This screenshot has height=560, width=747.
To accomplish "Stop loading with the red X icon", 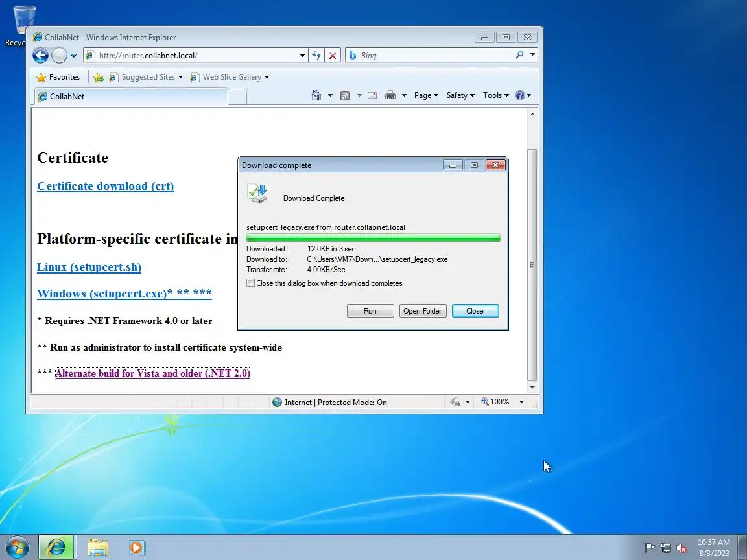I will coord(333,56).
